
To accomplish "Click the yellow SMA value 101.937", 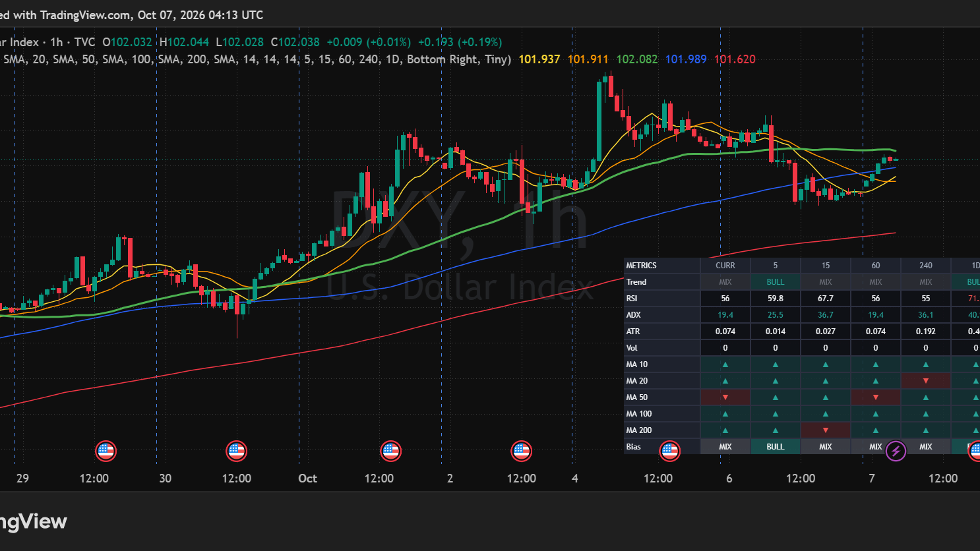I will click(539, 59).
